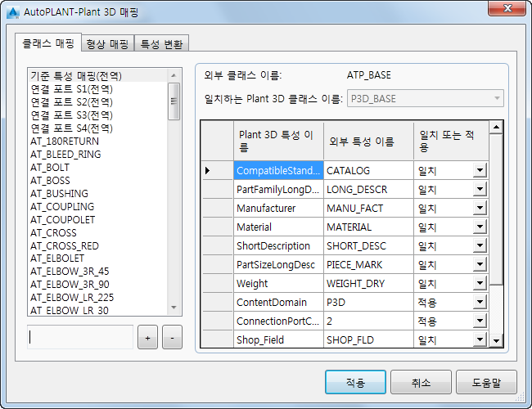Switch to the 형상 매핑 tab
532x409 pixels.
[107, 43]
